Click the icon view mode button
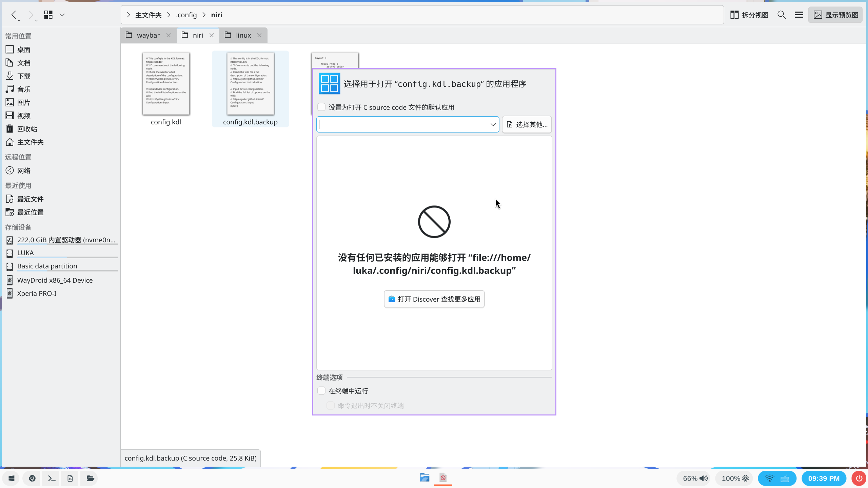 [48, 15]
